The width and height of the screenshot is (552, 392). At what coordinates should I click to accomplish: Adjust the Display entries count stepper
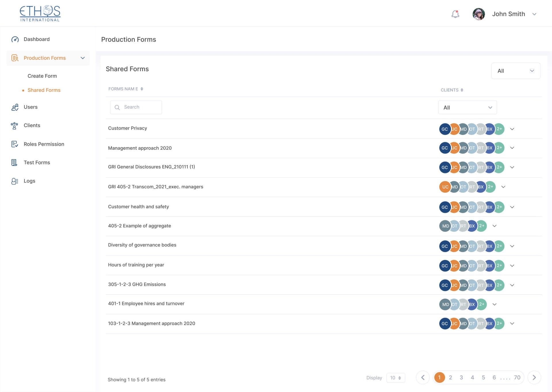(x=396, y=378)
